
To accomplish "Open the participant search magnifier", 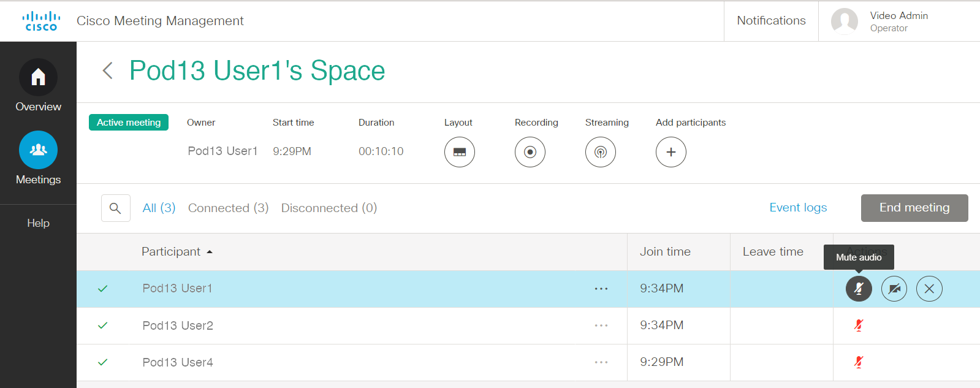I will [115, 208].
